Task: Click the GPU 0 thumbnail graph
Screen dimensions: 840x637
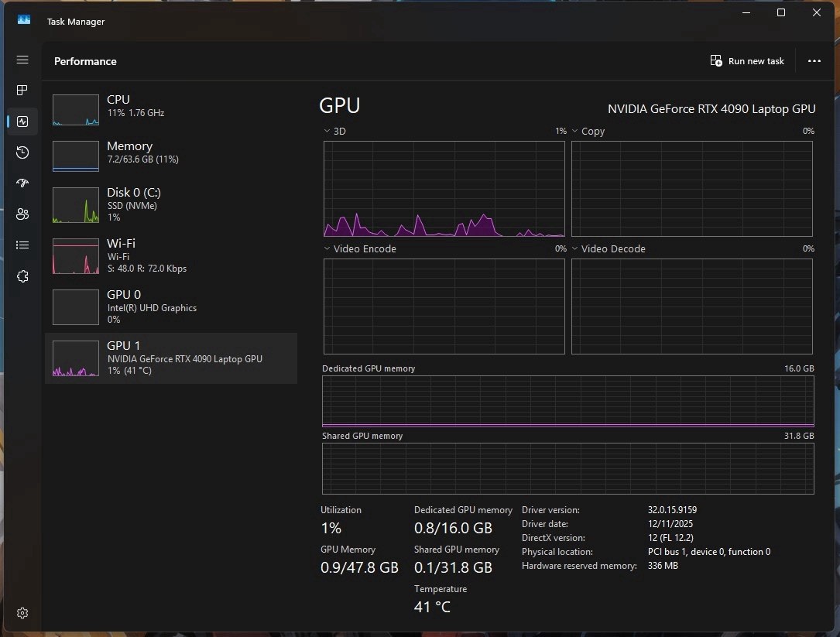Action: coord(76,307)
